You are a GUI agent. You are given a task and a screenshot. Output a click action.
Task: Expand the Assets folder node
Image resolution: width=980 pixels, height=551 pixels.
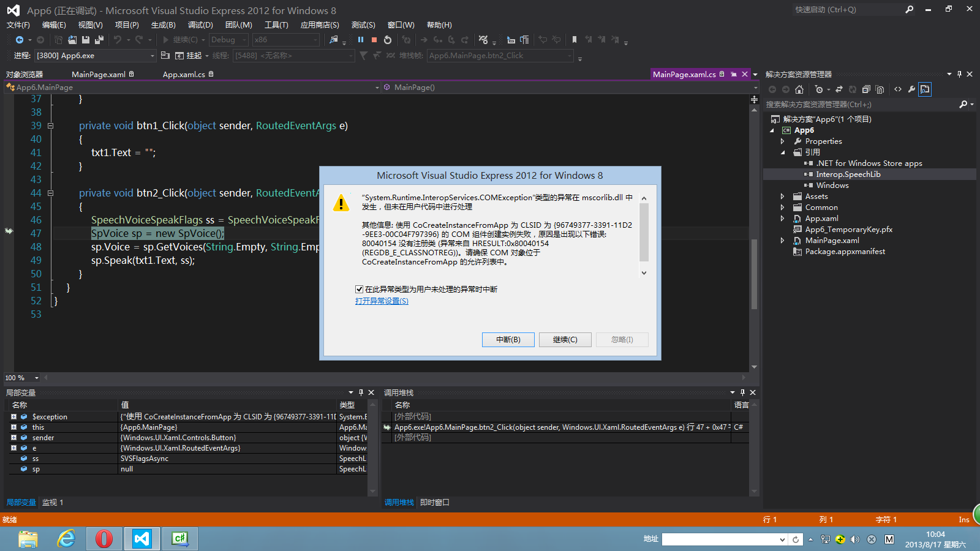(x=782, y=197)
